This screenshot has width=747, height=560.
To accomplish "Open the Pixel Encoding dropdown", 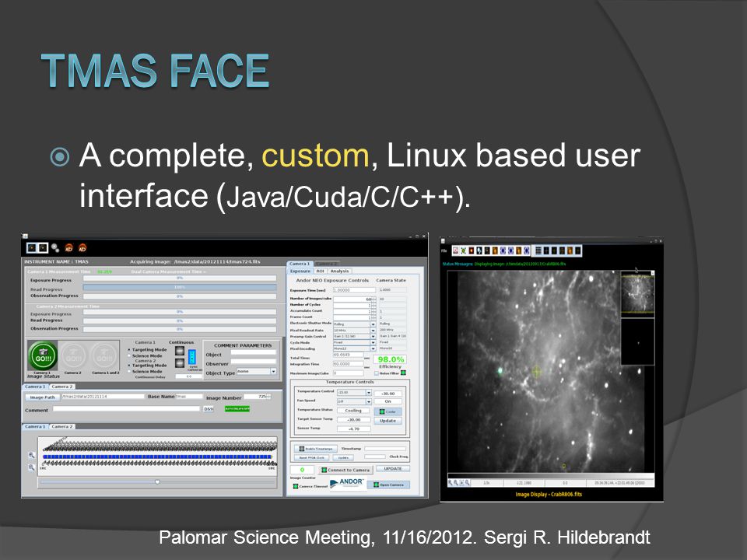I will coord(373,348).
